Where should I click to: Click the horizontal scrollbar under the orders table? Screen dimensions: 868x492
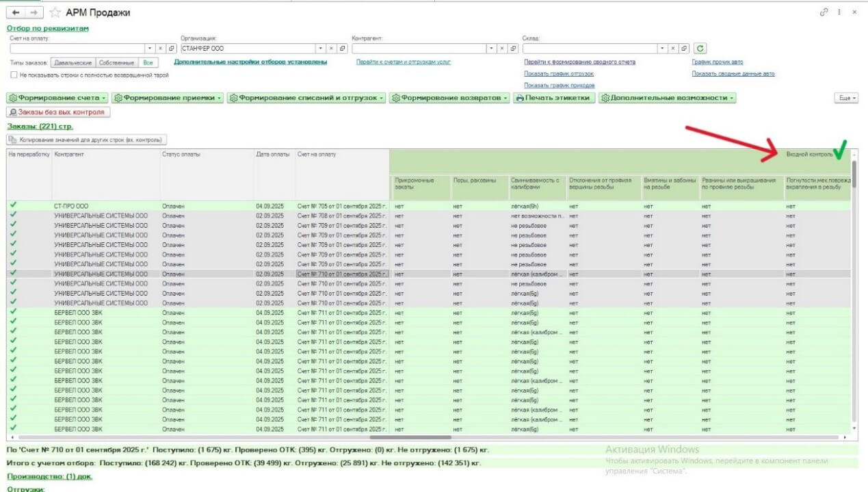click(x=410, y=437)
